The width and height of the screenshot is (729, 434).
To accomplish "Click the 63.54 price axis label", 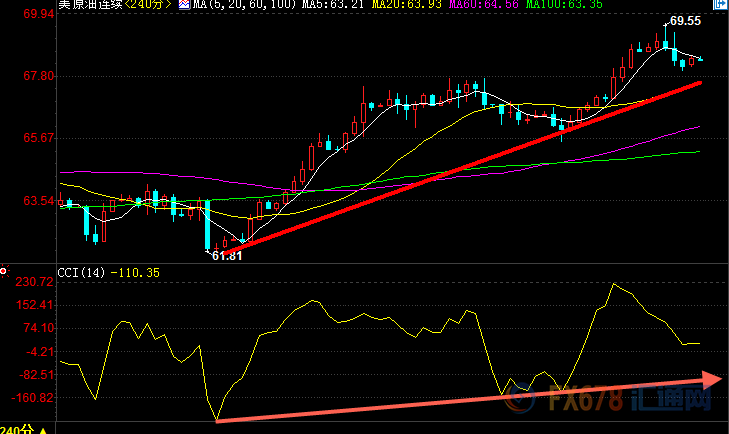I will pos(39,200).
